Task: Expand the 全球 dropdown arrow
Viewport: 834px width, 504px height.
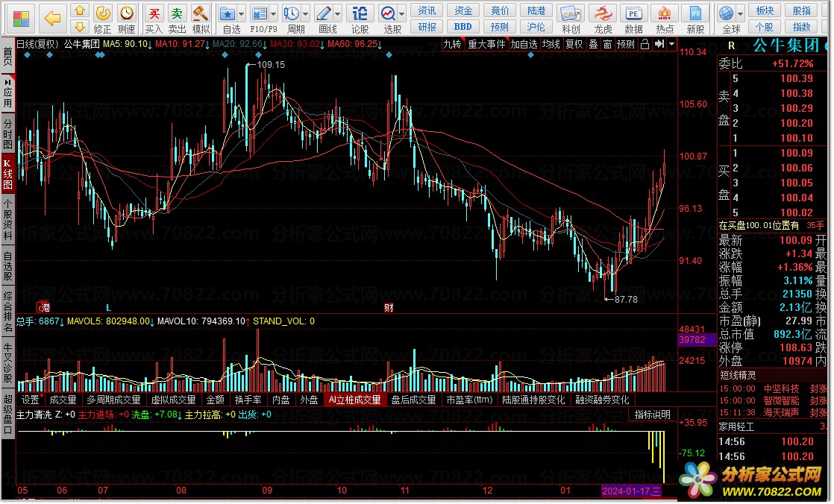Action: pyautogui.click(x=740, y=14)
